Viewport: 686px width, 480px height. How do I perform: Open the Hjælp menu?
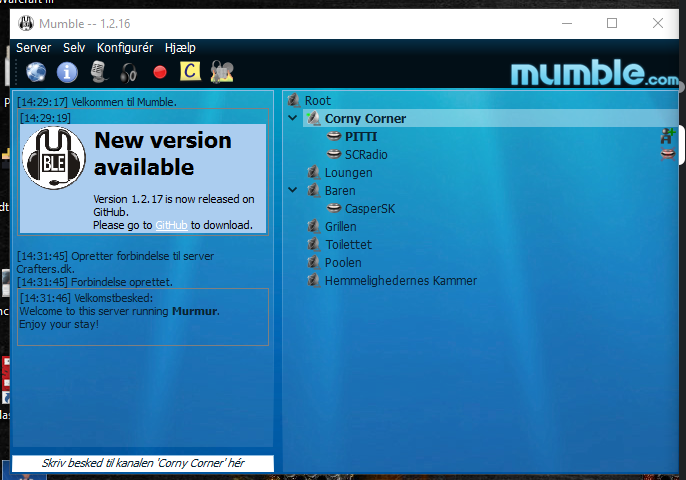(180, 48)
